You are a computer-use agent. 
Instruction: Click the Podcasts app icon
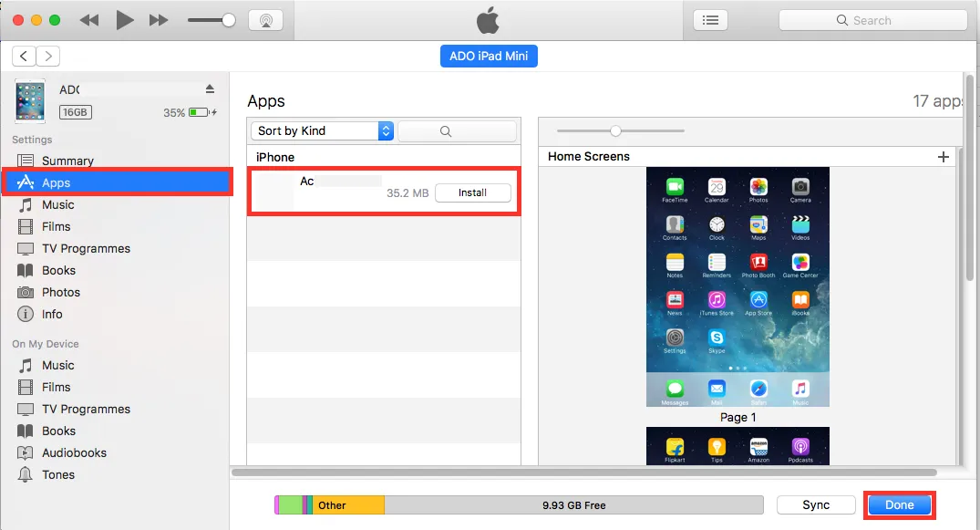click(x=800, y=447)
